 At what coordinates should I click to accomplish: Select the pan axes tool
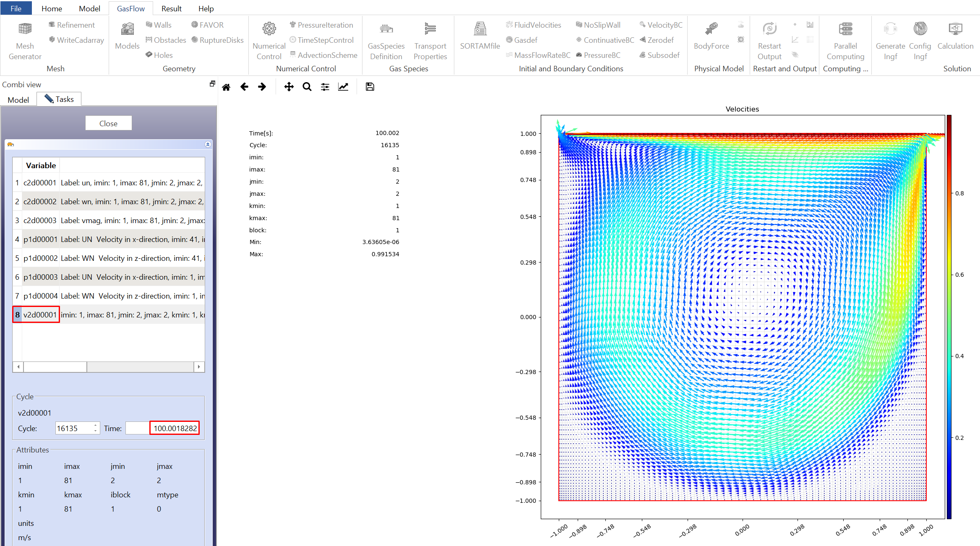point(289,87)
